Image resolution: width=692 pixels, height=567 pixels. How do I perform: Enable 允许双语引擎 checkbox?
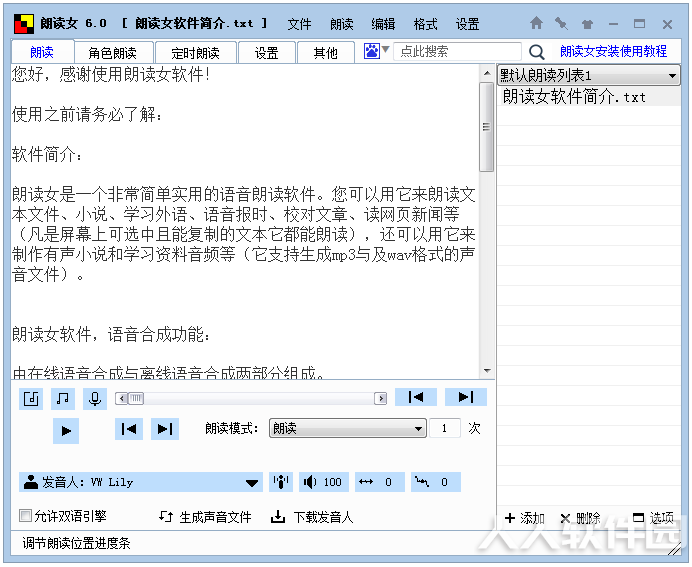click(x=26, y=515)
